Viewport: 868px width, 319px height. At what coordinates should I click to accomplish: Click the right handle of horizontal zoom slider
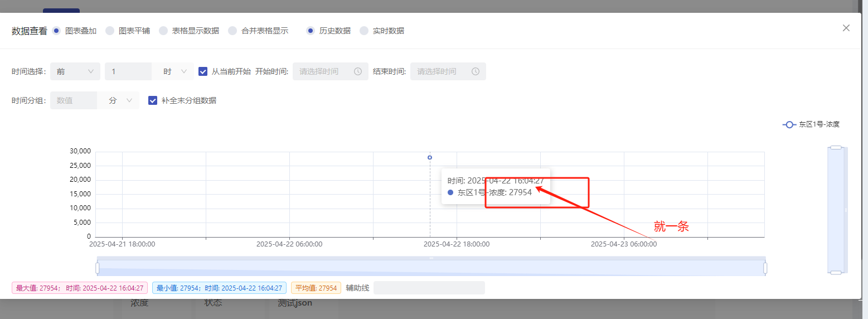click(x=765, y=268)
